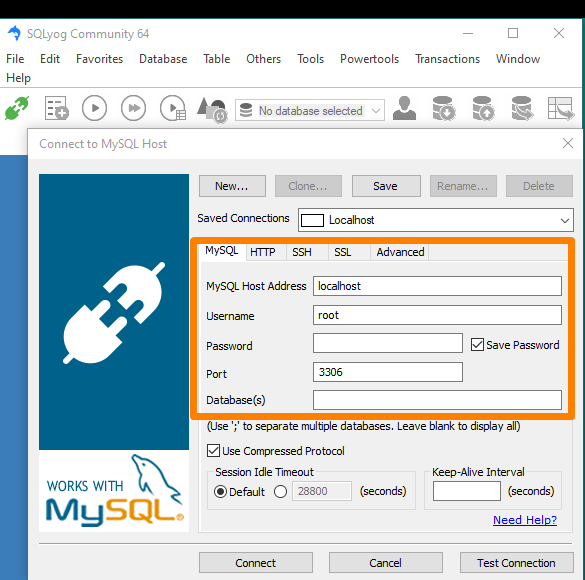Viewport: 585px width, 580px height.
Task: Click the green new connection plug icon
Action: (x=16, y=109)
